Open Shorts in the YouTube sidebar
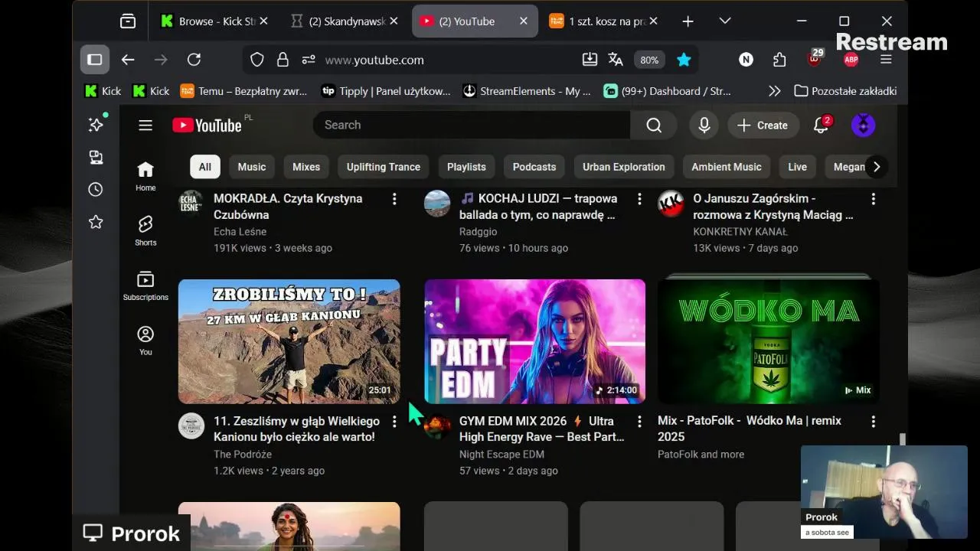Image resolution: width=980 pixels, height=551 pixels. point(145,230)
